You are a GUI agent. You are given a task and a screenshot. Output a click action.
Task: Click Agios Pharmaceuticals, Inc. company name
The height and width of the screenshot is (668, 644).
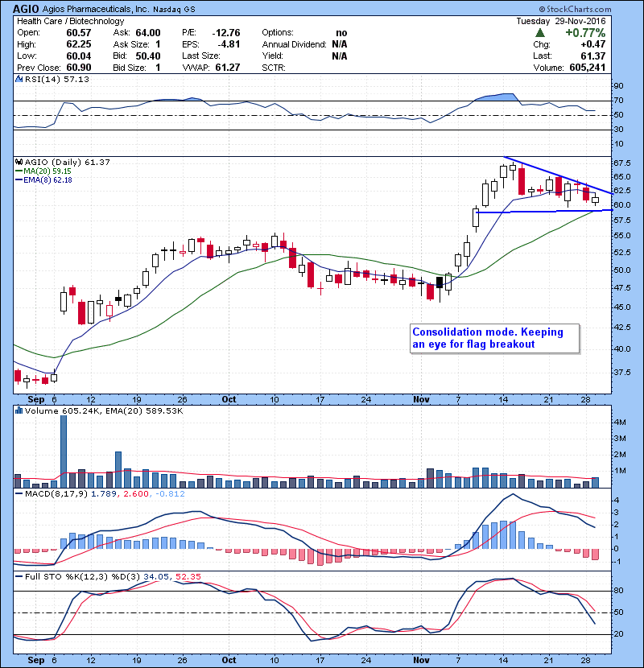pyautogui.click(x=94, y=9)
